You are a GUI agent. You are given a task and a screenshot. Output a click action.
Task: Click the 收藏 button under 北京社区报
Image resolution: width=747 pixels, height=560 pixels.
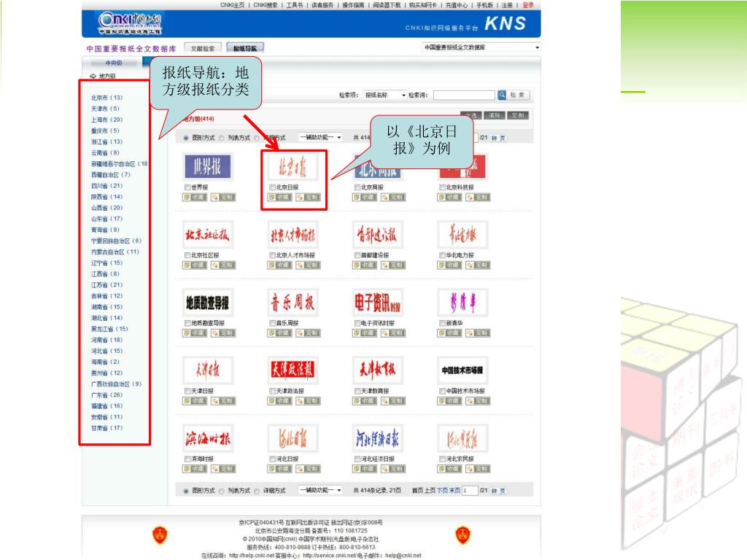195,265
